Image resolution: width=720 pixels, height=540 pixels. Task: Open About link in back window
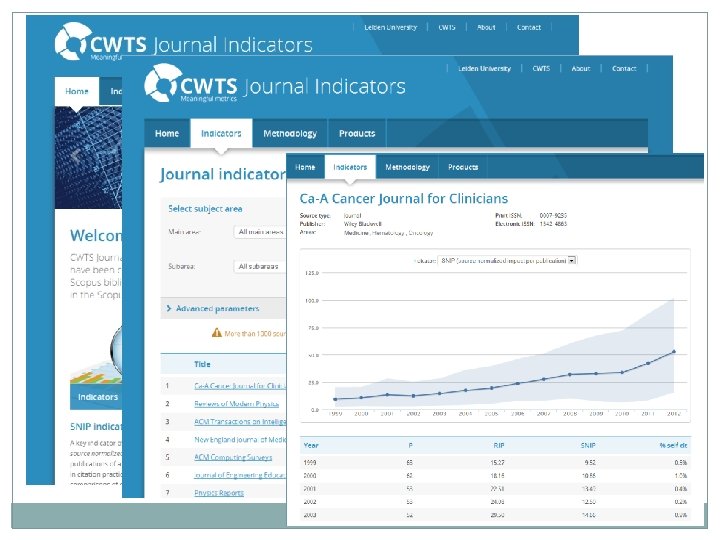point(486,27)
